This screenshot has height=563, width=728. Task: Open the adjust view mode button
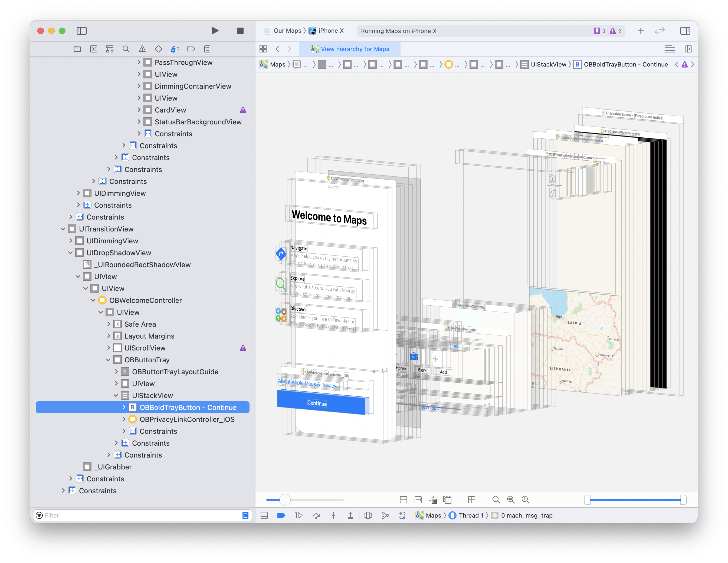pyautogui.click(x=433, y=499)
